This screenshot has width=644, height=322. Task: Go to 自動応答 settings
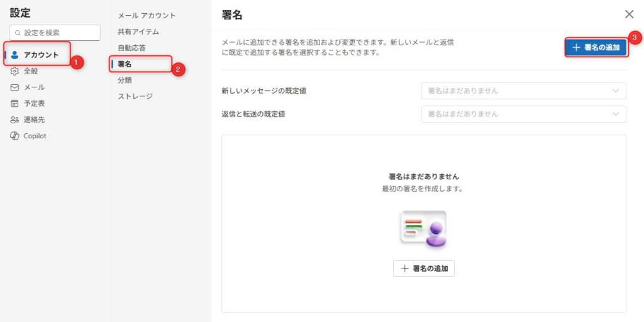point(131,48)
